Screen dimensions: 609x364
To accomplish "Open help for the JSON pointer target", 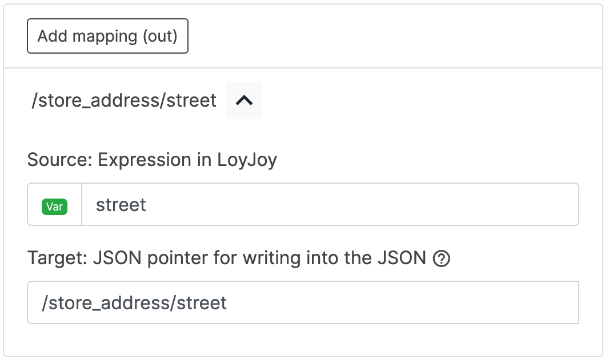I will pos(442,259).
